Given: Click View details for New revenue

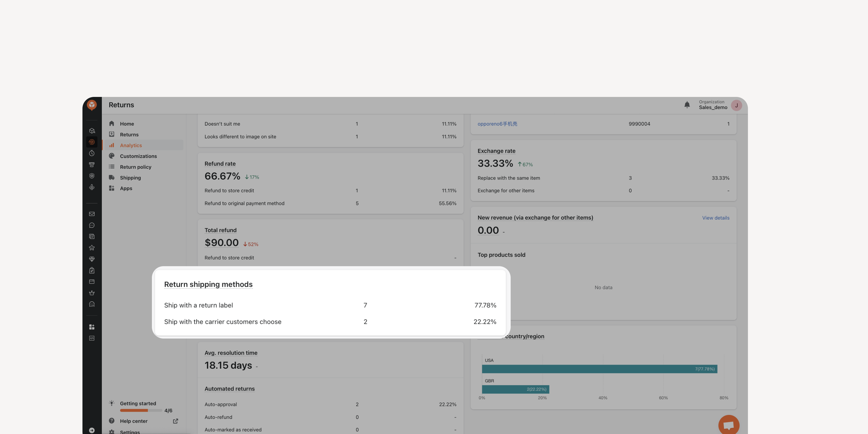Looking at the screenshot, I should coord(716,218).
